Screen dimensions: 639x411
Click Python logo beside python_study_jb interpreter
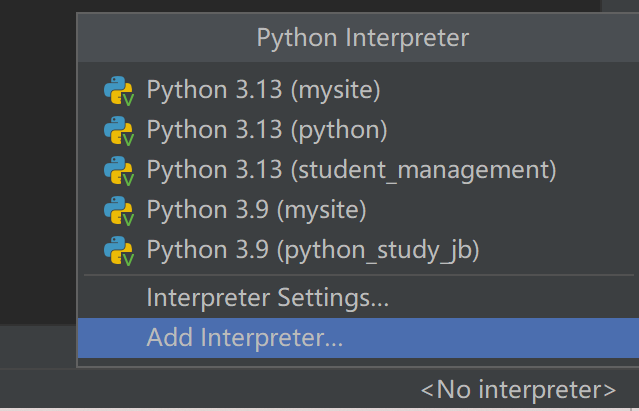tap(117, 250)
